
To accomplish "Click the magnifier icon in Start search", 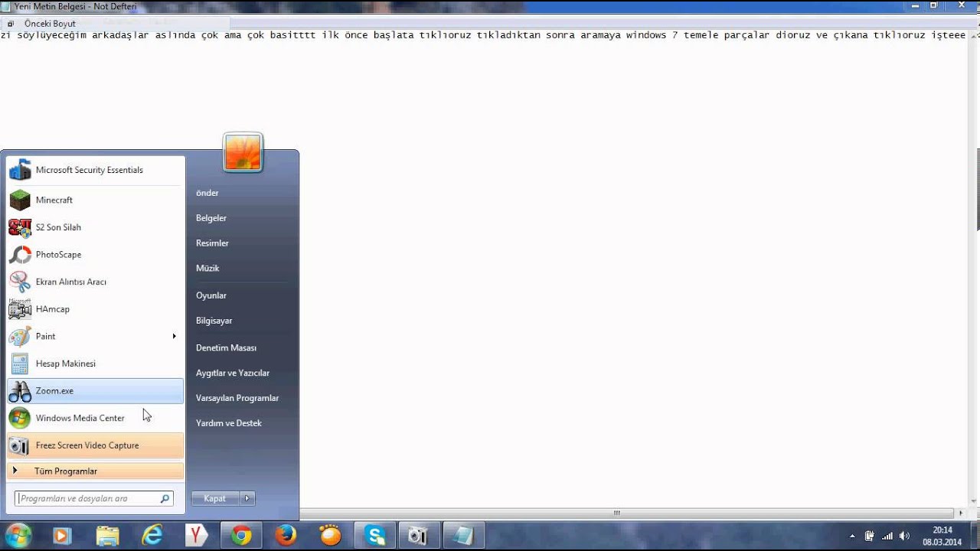I will [x=165, y=498].
